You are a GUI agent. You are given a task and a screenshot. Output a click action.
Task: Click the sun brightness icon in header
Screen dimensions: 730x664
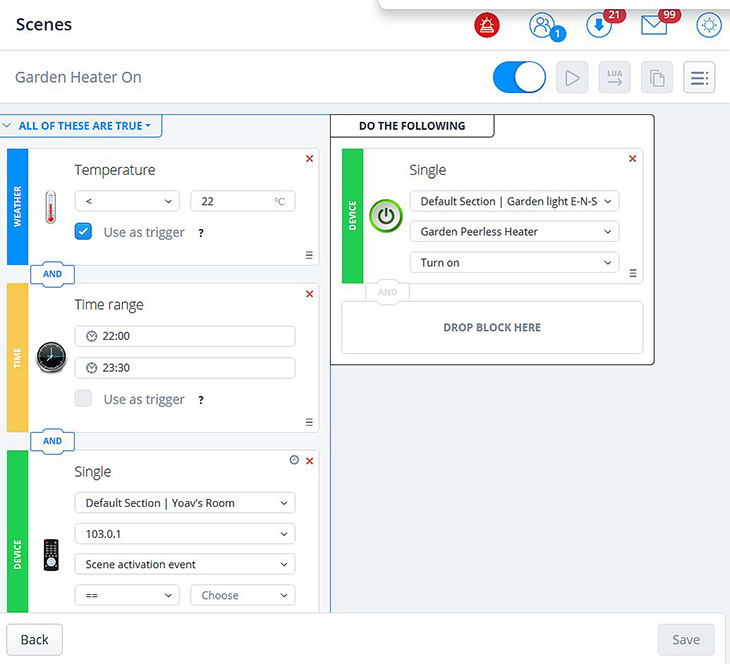[709, 25]
